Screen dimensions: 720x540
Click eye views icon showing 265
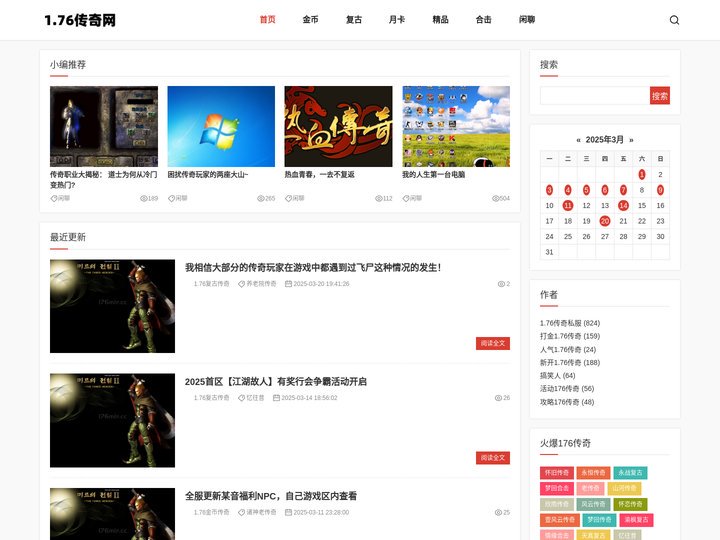[261, 198]
